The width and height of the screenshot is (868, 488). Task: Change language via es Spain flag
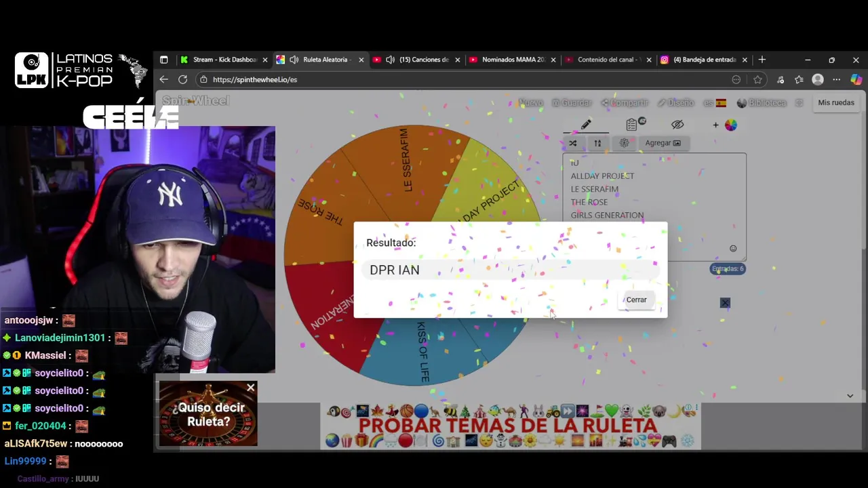tap(715, 103)
